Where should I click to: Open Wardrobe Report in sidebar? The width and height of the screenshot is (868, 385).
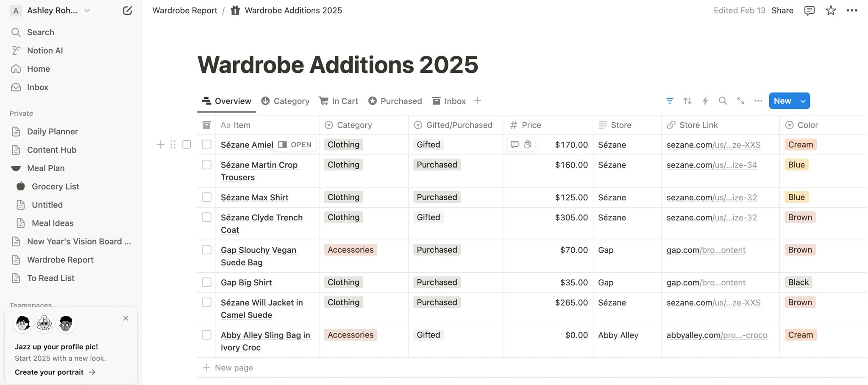coord(60,260)
